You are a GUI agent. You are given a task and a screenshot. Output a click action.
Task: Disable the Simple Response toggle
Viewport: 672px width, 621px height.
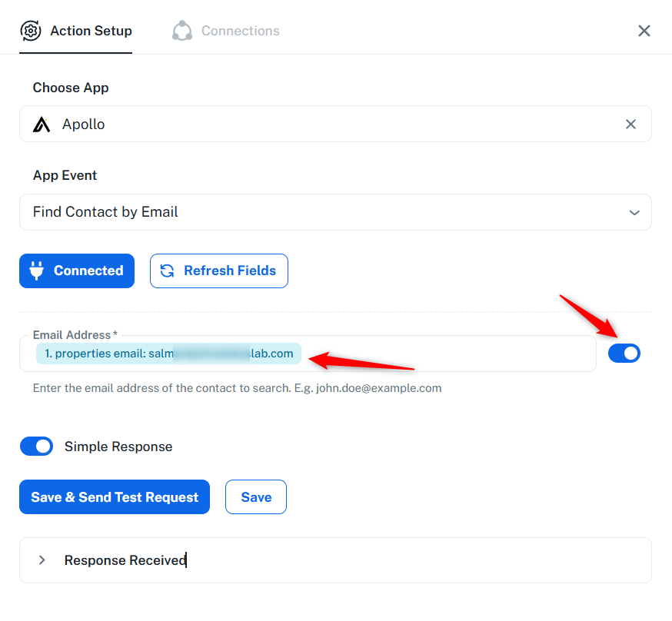point(36,447)
